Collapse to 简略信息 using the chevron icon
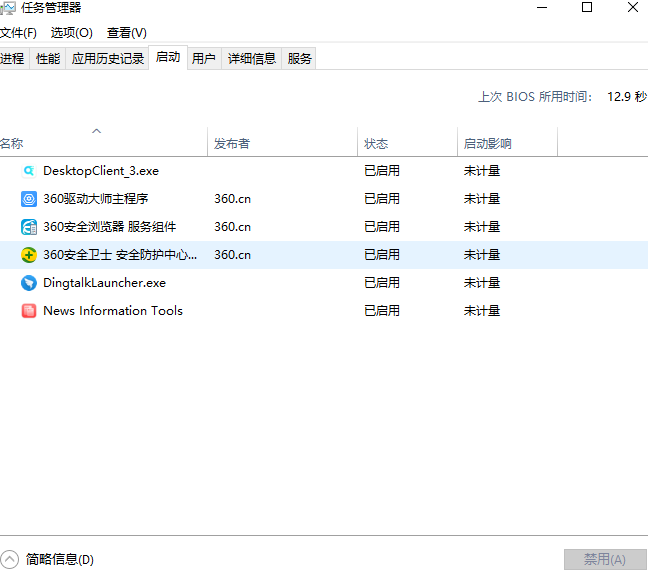Viewport: 648px width, 580px height. 10,560
